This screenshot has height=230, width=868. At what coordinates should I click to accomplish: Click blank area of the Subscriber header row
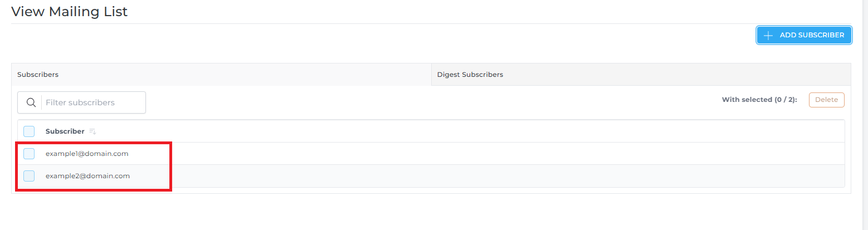(468, 131)
